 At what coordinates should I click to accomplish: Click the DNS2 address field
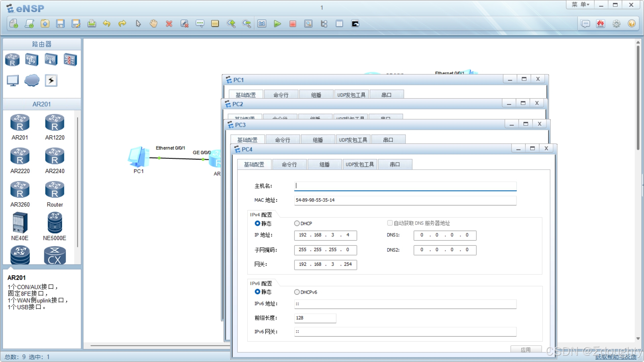point(445,250)
